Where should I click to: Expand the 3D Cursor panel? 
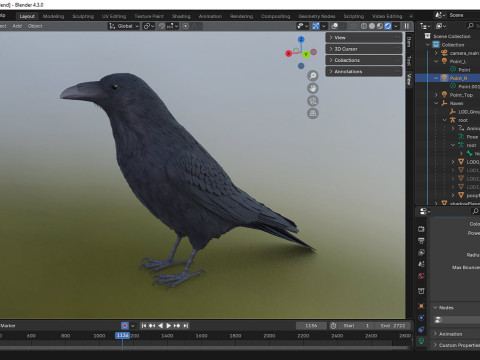click(364, 49)
